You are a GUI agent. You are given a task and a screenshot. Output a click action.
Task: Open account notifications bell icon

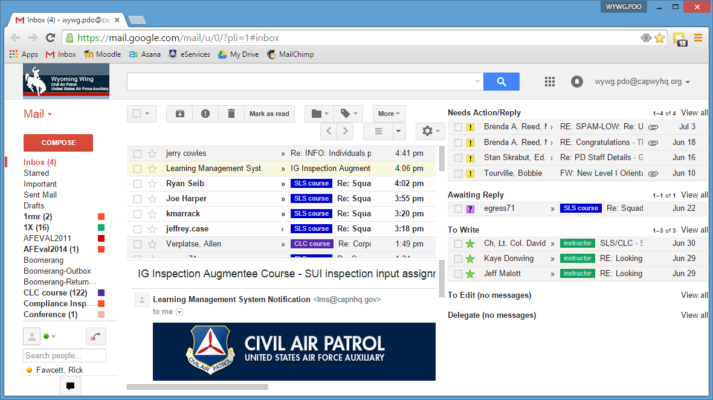tap(577, 82)
